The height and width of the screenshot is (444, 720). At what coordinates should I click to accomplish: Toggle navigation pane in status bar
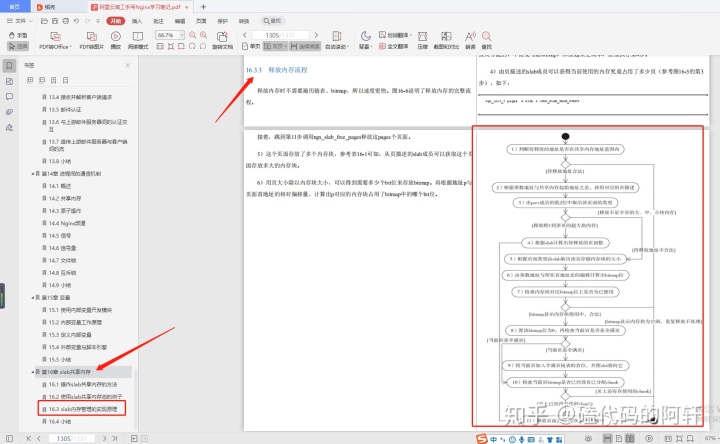coord(9,438)
